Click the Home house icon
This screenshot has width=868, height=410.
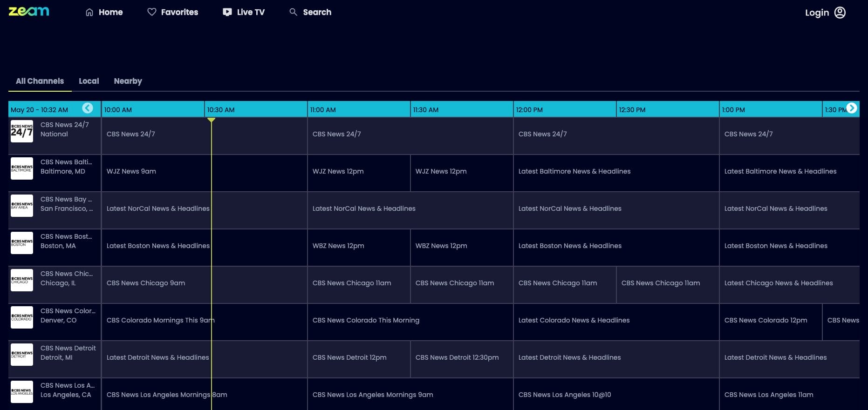point(89,12)
